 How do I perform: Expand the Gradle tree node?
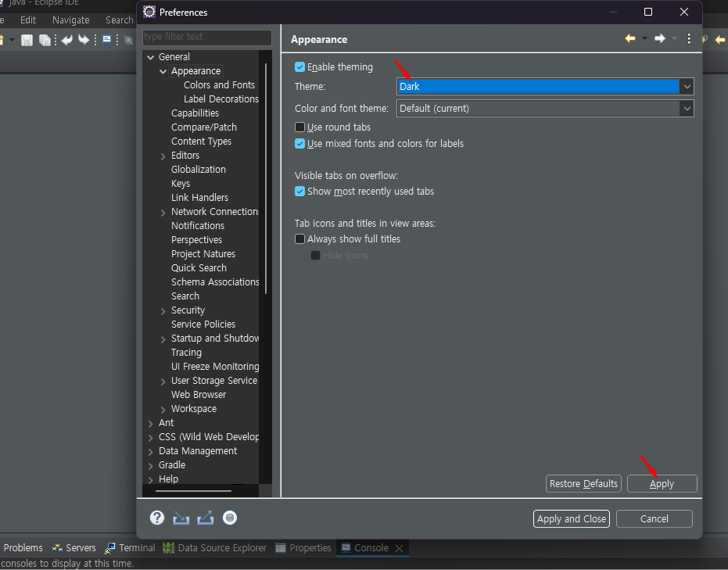click(x=150, y=465)
